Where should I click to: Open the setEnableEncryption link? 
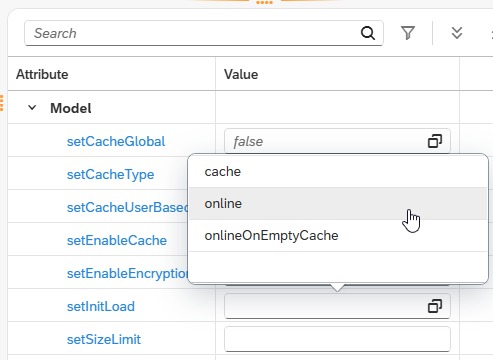pyautogui.click(x=127, y=273)
